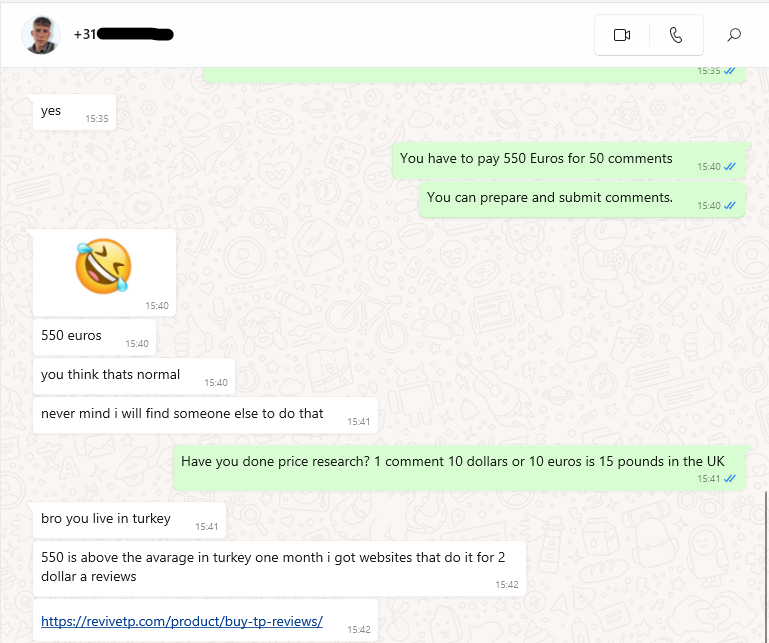Select the "You can prepare and submit comments" message
Viewport: 769px width, 643px height.
[582, 200]
